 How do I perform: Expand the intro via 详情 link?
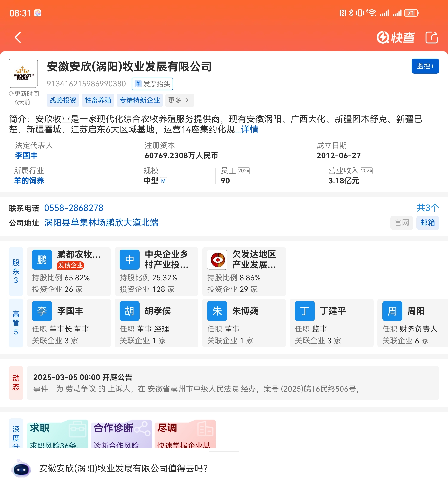[250, 129]
